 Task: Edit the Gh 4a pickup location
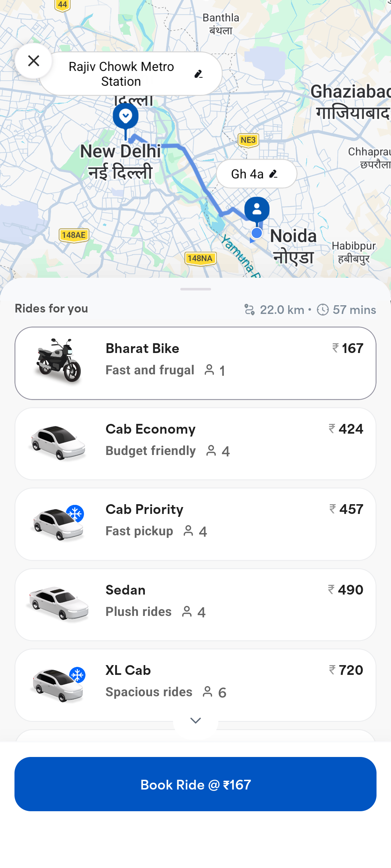(273, 174)
